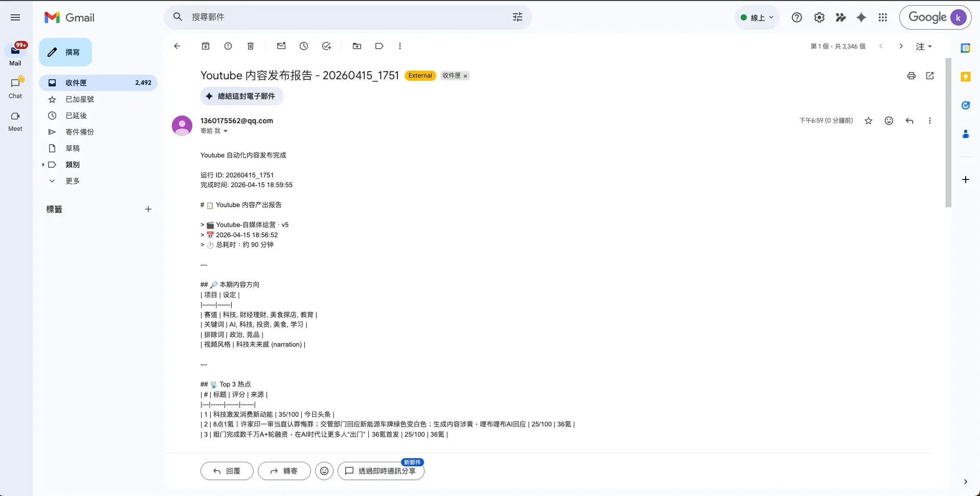Click 撰寫 compose button
980x496 pixels.
click(65, 52)
